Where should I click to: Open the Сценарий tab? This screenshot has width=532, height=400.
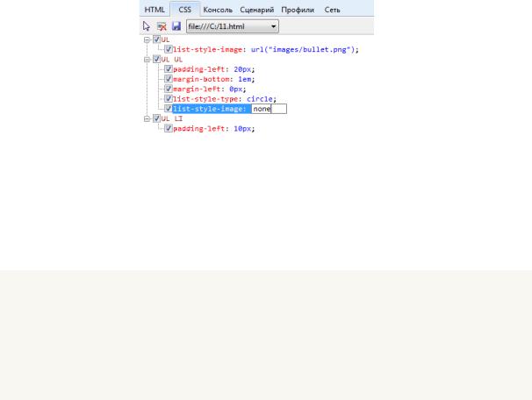pos(257,10)
